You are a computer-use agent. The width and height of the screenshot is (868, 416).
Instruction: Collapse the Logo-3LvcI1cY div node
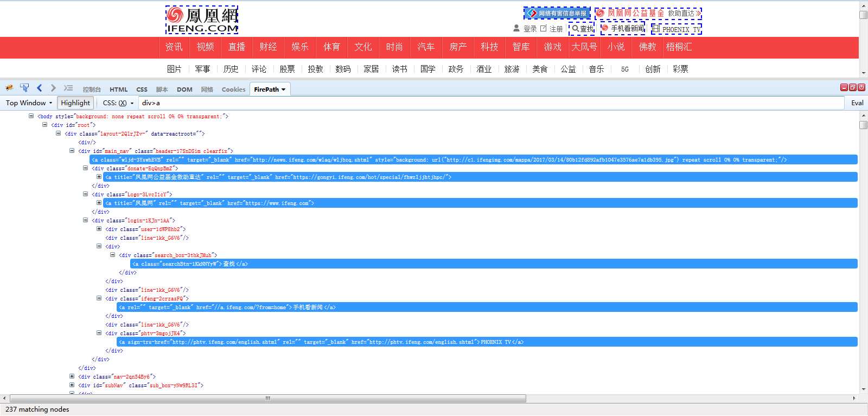[85, 194]
